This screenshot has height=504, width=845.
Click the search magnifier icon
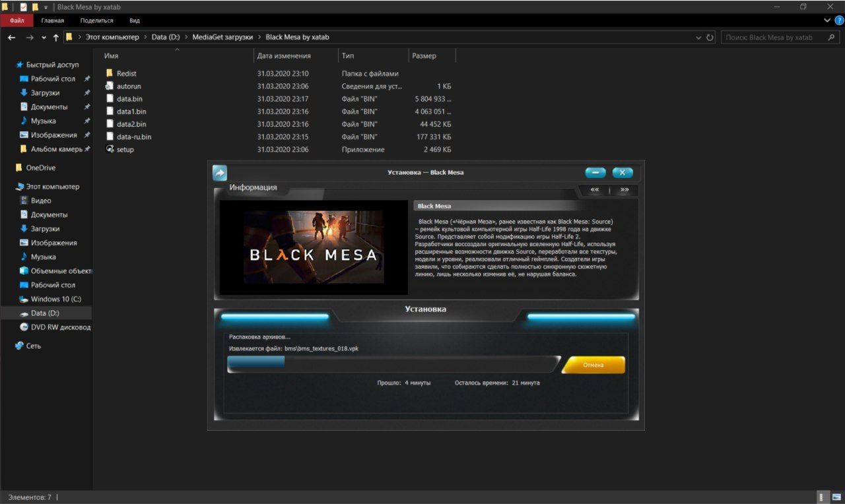click(832, 38)
